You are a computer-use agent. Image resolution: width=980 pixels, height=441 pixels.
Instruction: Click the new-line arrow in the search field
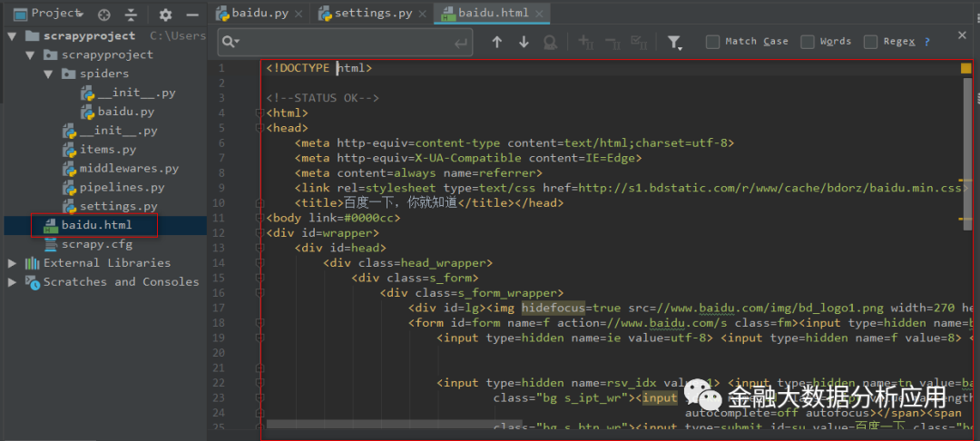tap(461, 43)
